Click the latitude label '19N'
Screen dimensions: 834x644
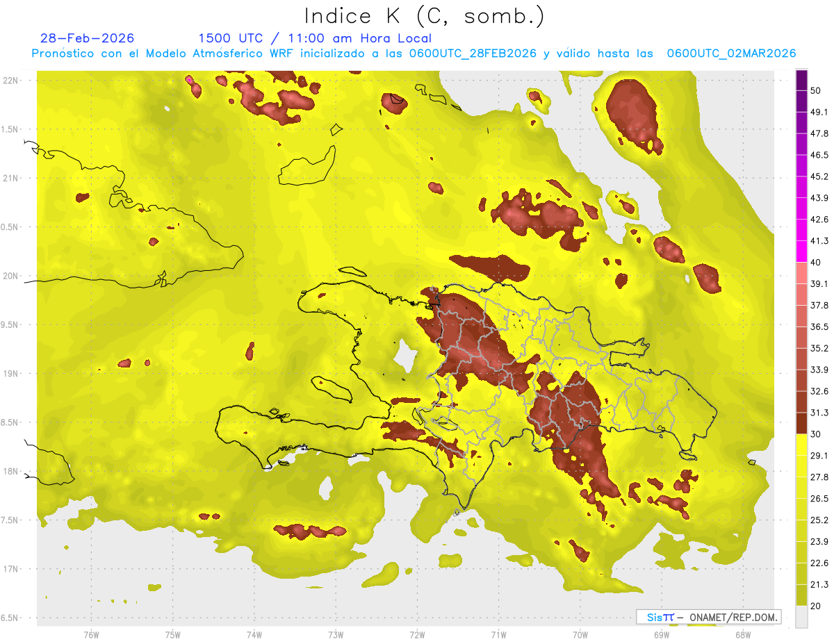coord(11,374)
